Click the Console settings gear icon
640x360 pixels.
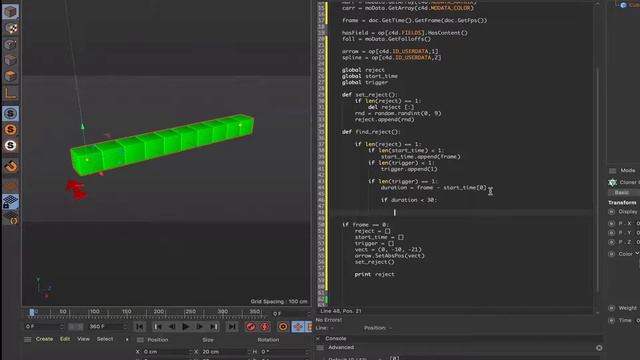tap(599, 348)
